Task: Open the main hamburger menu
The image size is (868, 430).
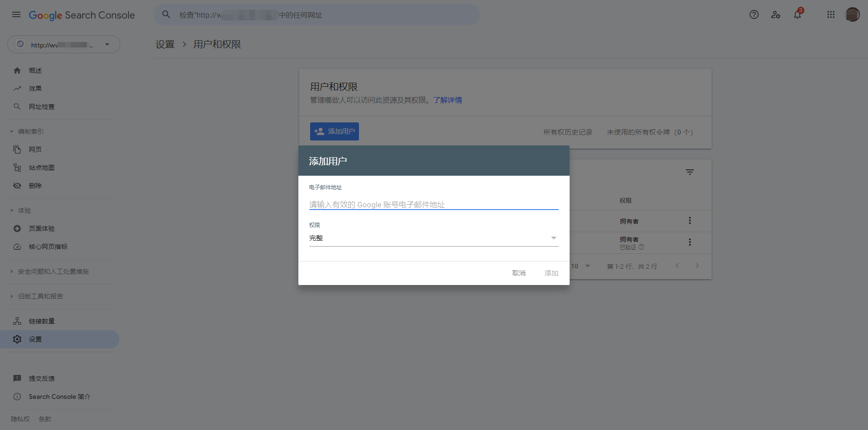Action: [16, 15]
